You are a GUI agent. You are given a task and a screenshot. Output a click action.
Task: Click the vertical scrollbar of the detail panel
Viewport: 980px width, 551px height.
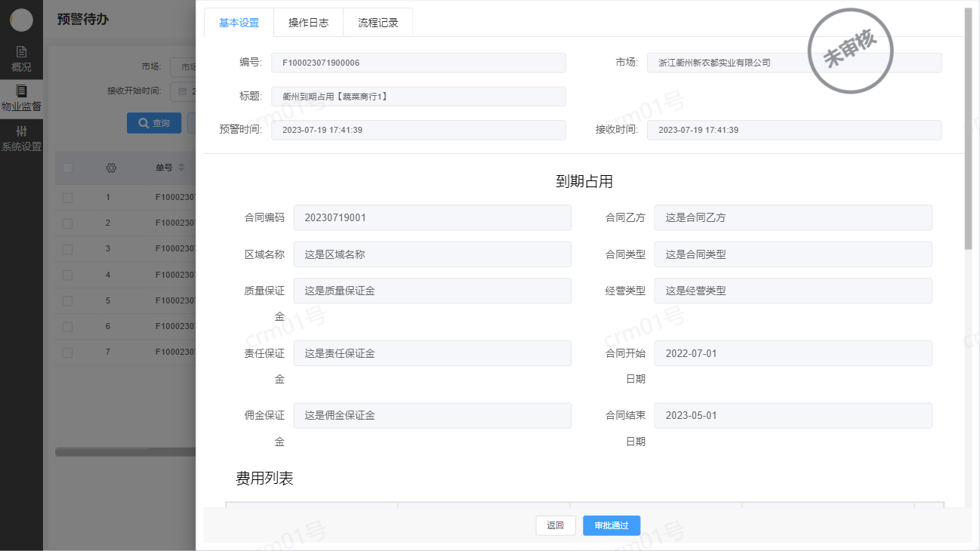coord(969,128)
